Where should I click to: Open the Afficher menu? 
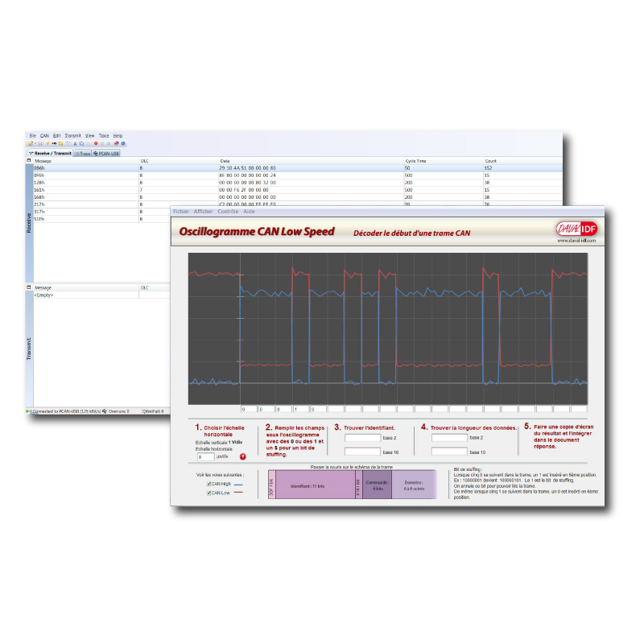tap(203, 212)
